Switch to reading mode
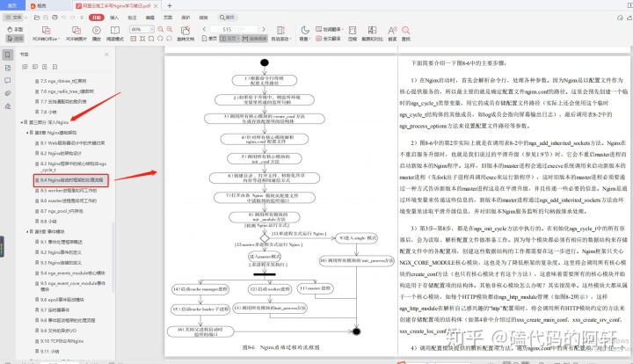 [115, 33]
